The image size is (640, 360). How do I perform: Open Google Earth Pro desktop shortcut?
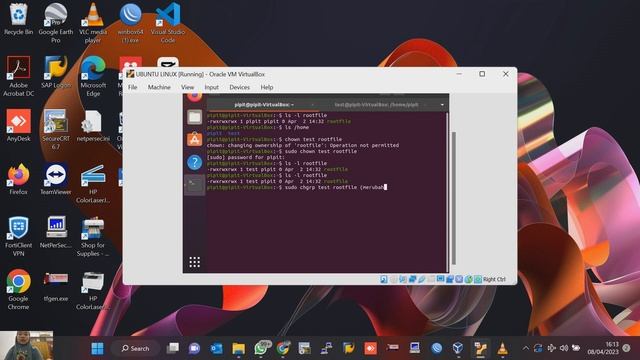56,23
